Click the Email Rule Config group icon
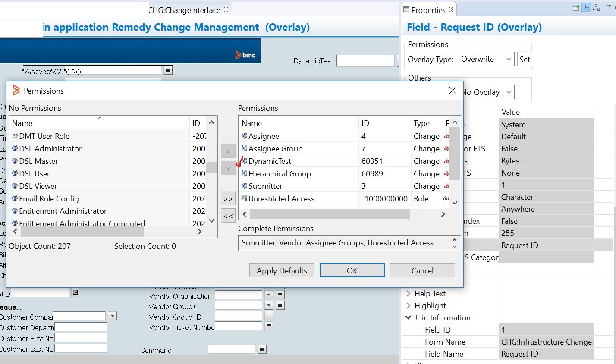The image size is (616, 364). pos(15,198)
